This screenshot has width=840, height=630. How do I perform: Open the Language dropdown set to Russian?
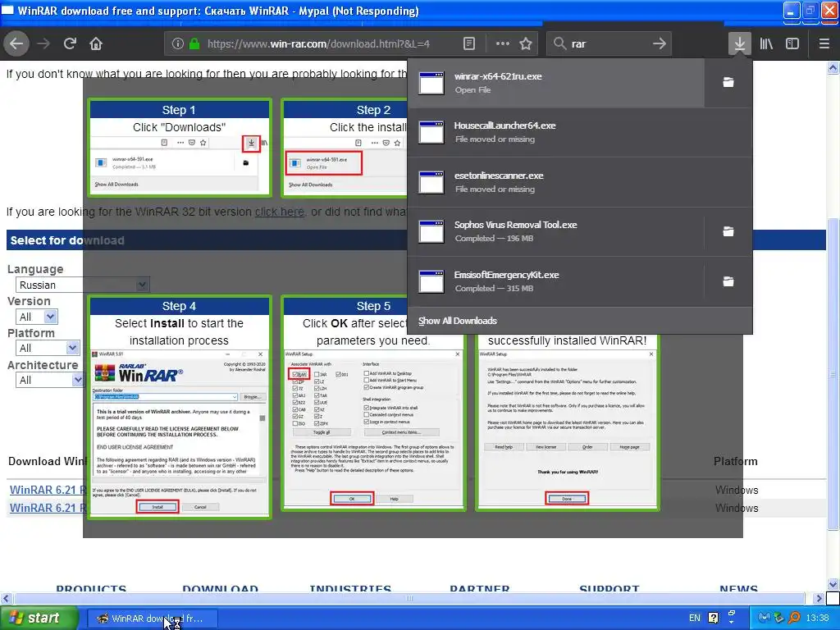pos(83,285)
